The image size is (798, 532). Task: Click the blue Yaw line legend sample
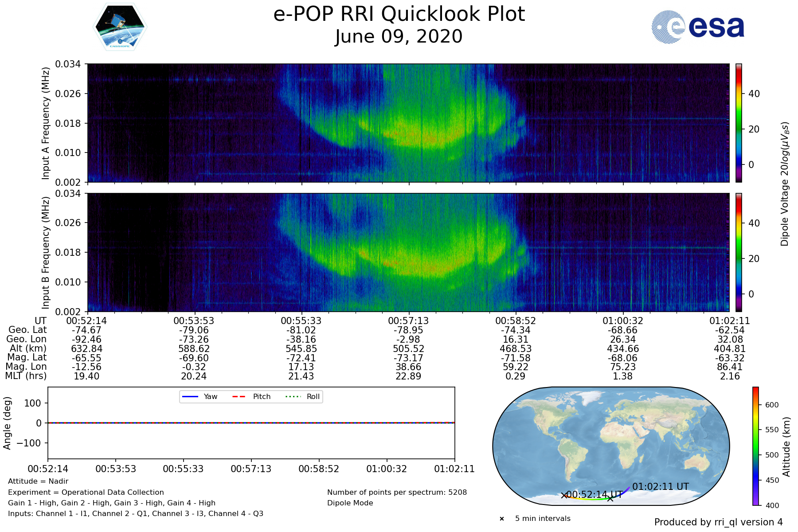(x=190, y=396)
